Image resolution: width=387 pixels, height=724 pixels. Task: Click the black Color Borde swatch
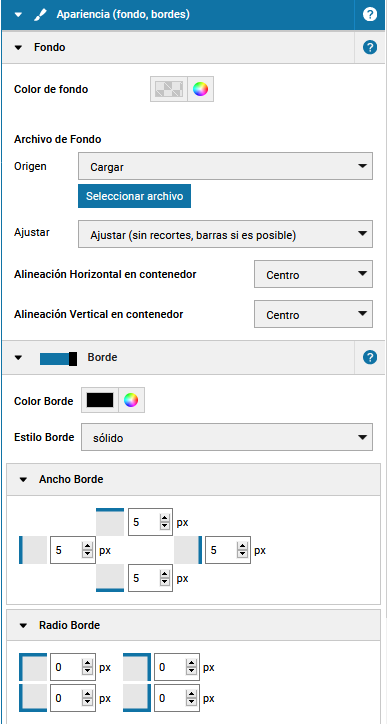(x=100, y=400)
